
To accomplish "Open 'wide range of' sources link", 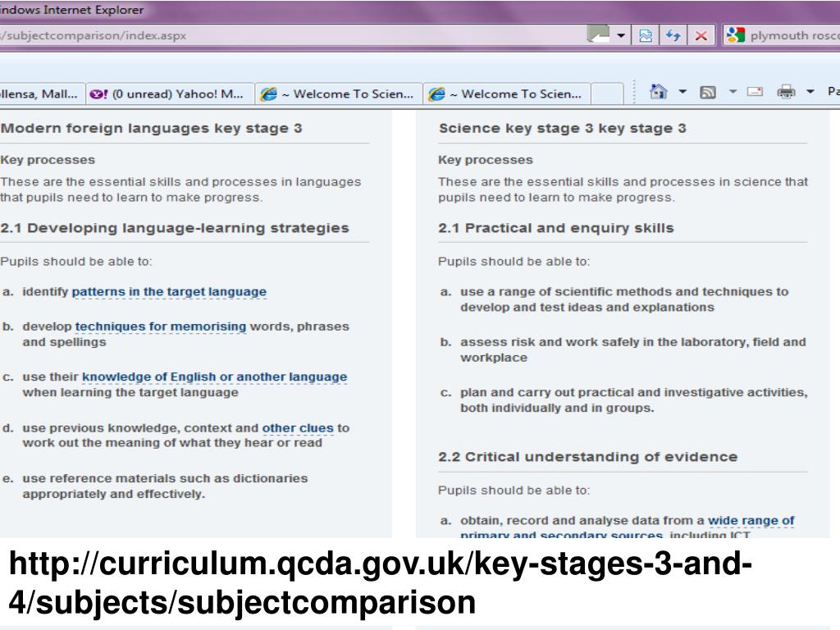I will 751,521.
